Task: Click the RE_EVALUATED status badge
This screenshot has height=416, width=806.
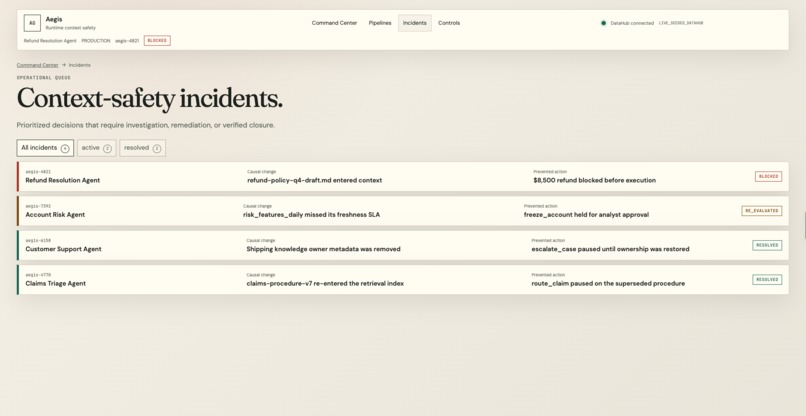Action: pos(761,211)
